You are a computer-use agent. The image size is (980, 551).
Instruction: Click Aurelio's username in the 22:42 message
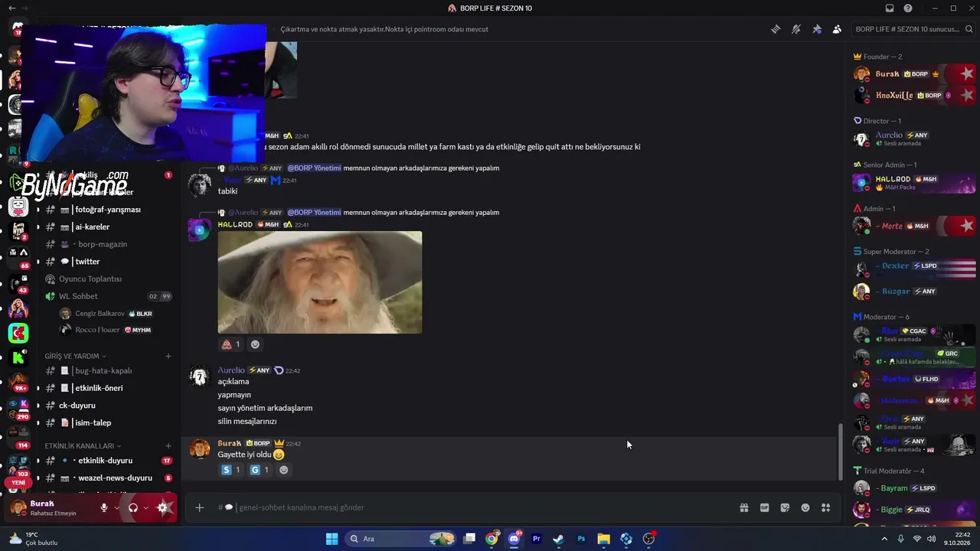pyautogui.click(x=231, y=370)
